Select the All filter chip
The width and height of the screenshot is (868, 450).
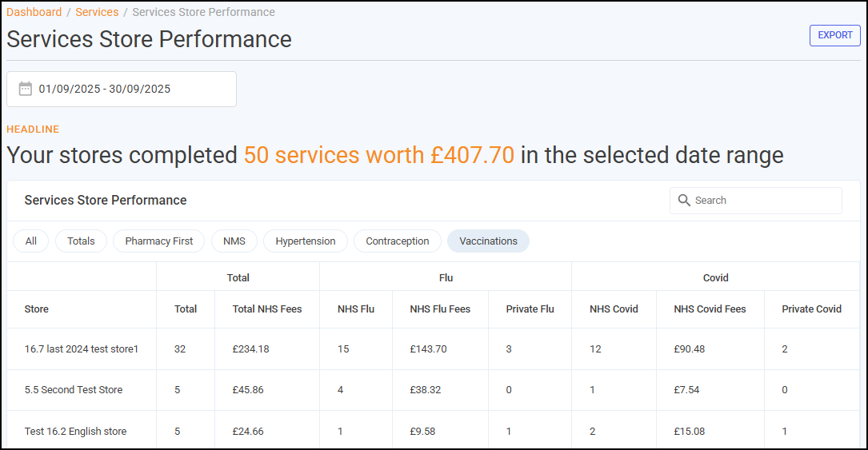pos(30,241)
